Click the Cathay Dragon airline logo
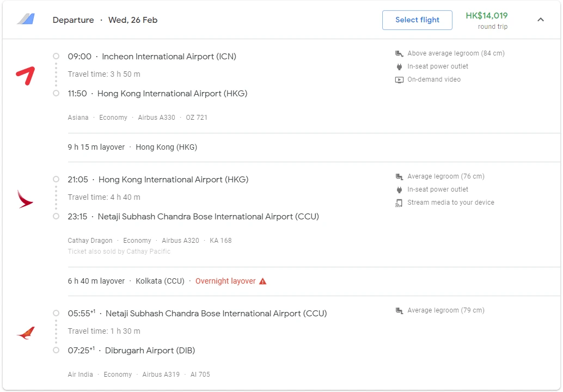 coord(25,199)
